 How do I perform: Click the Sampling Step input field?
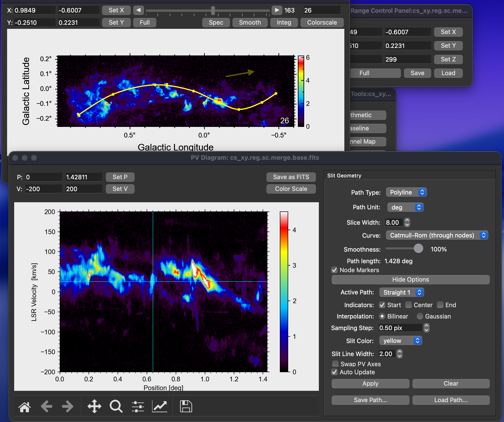(400, 328)
